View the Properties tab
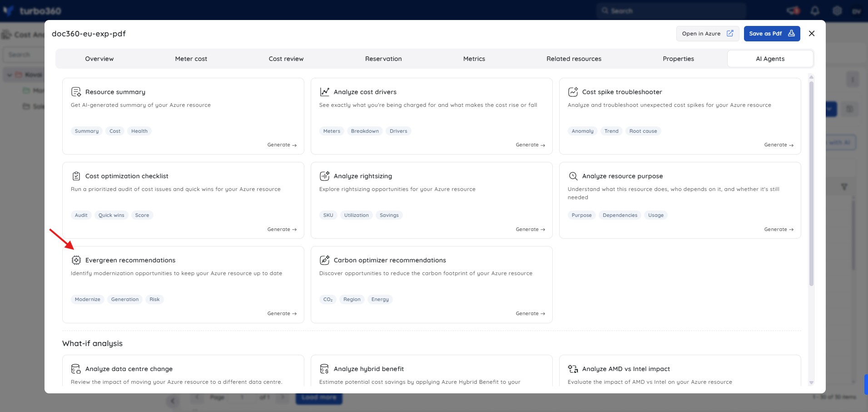The width and height of the screenshot is (868, 412). pos(679,59)
